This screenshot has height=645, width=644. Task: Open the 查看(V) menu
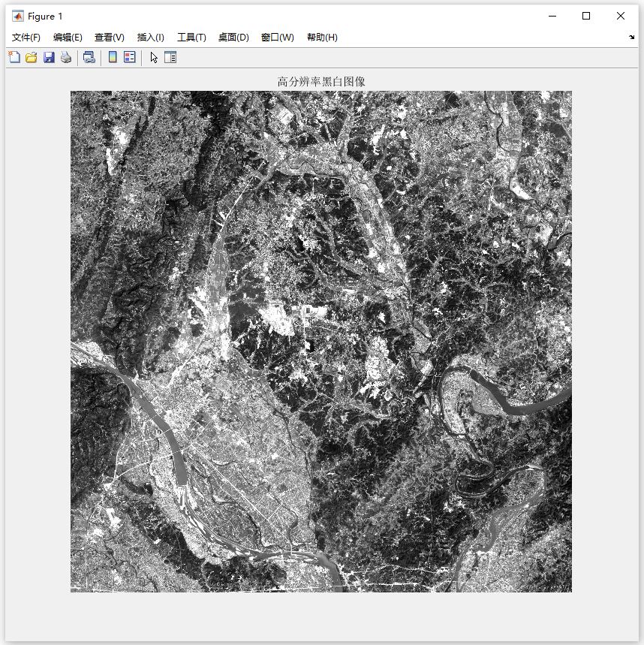click(x=110, y=38)
